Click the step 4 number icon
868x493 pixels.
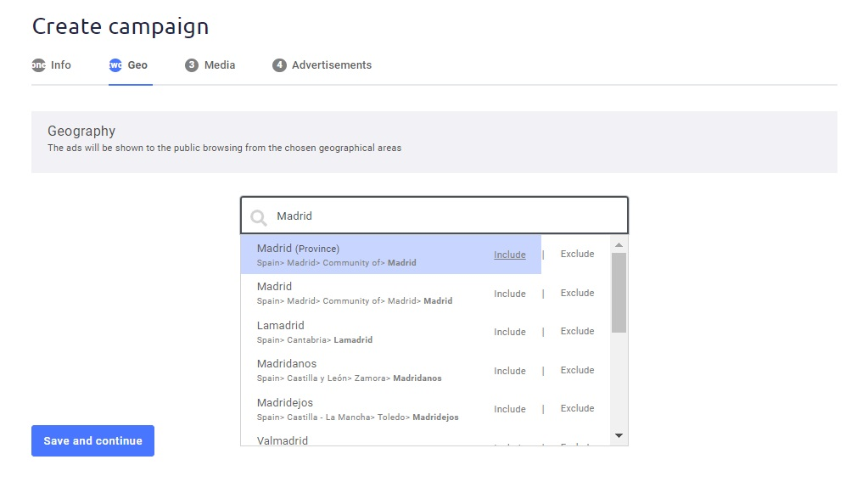click(279, 65)
